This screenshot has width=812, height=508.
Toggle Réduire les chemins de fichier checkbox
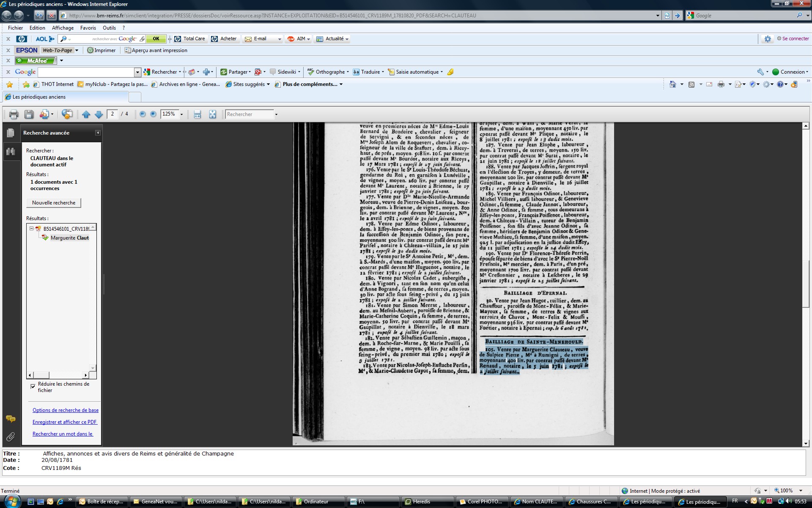(33, 386)
